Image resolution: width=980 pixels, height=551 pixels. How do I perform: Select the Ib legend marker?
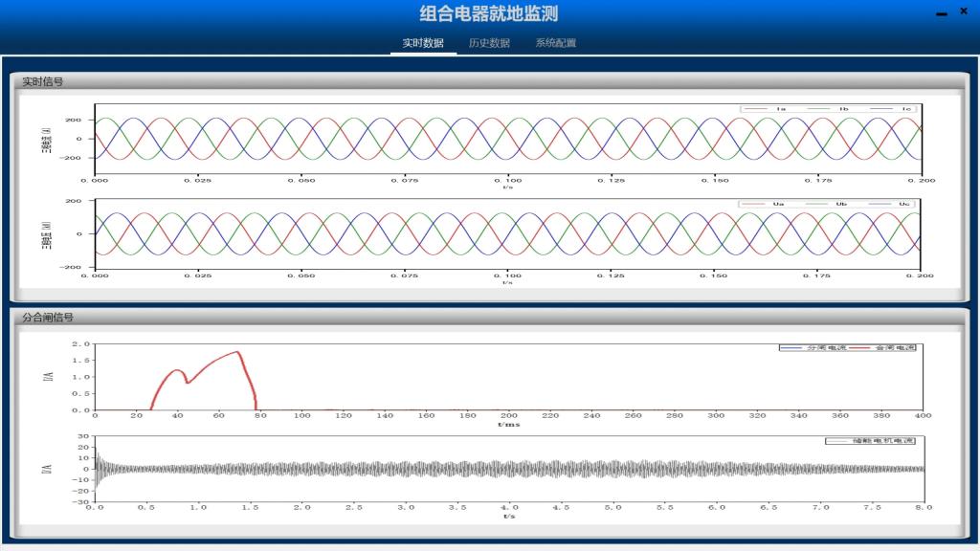coord(819,108)
